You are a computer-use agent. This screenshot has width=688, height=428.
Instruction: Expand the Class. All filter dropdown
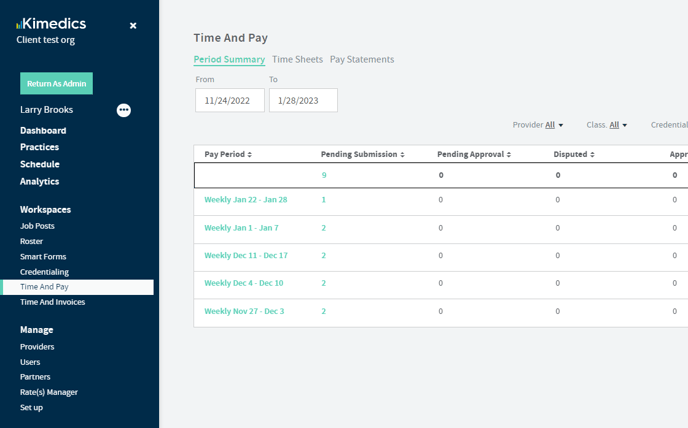pyautogui.click(x=608, y=125)
